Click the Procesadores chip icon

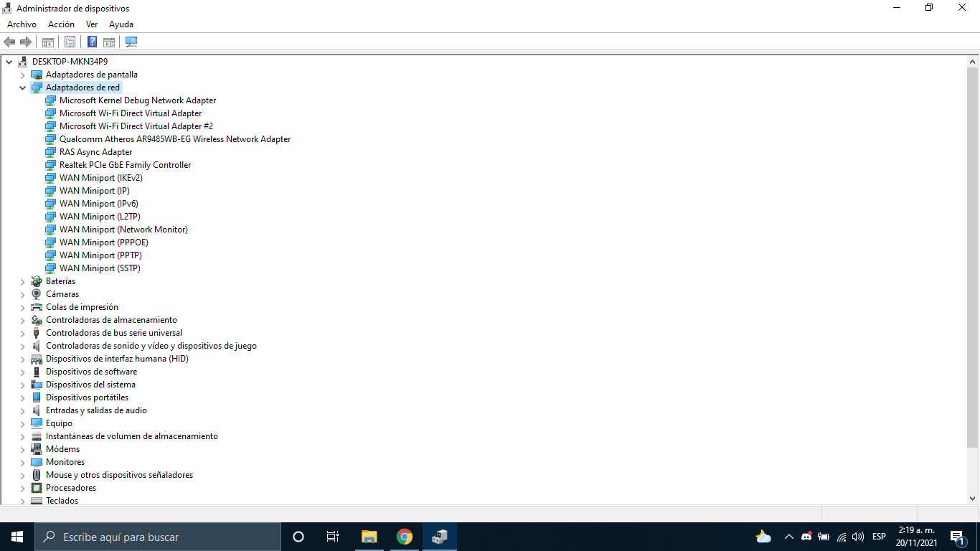[37, 488]
